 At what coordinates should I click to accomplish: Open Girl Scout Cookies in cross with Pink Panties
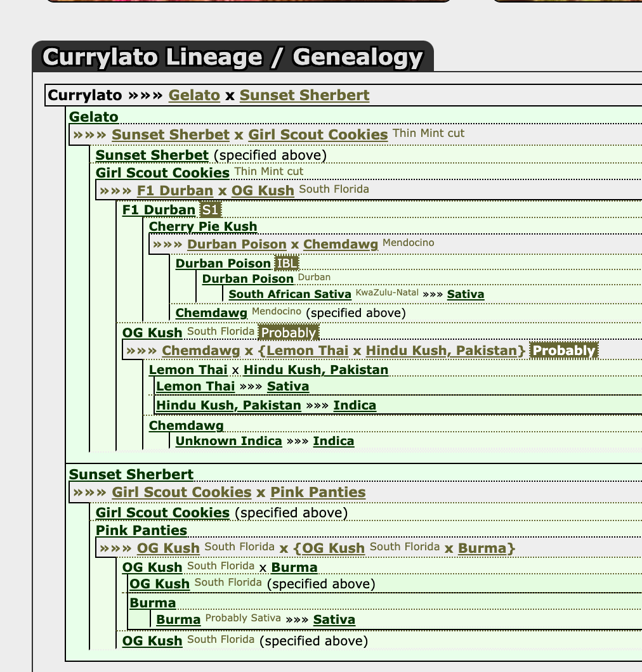point(181,493)
